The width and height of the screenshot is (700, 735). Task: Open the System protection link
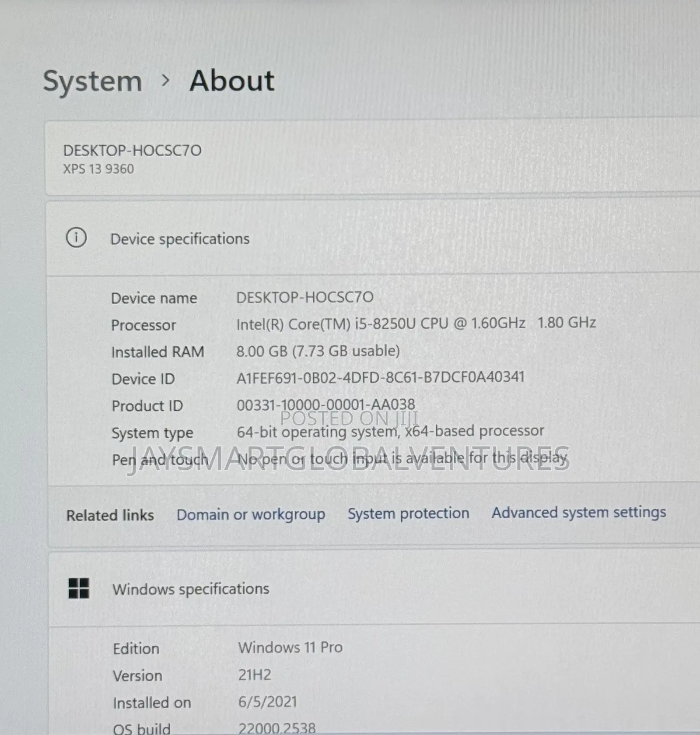408,513
